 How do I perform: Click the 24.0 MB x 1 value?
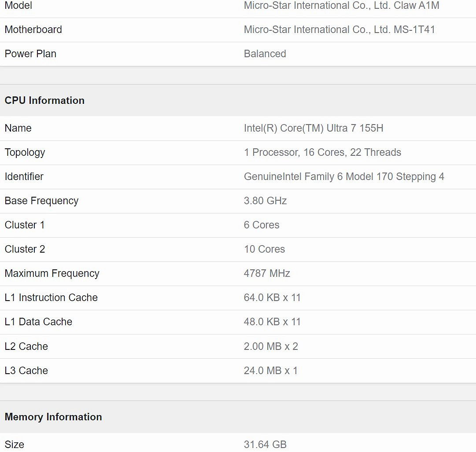click(271, 371)
